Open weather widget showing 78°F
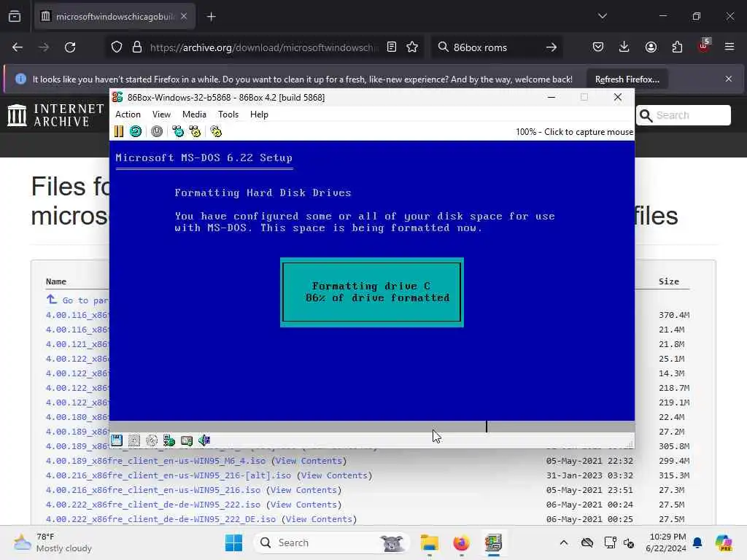 (53, 542)
